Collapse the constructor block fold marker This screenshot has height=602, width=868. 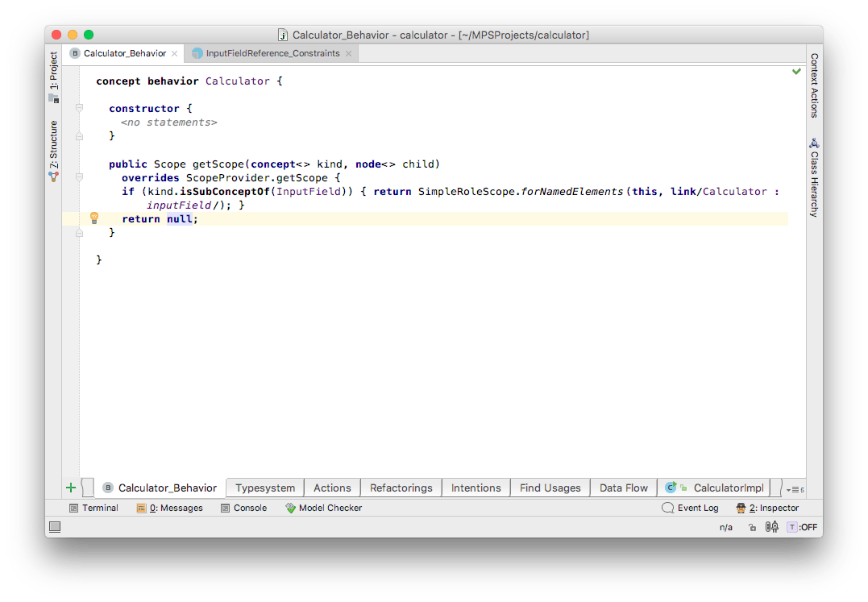point(79,108)
